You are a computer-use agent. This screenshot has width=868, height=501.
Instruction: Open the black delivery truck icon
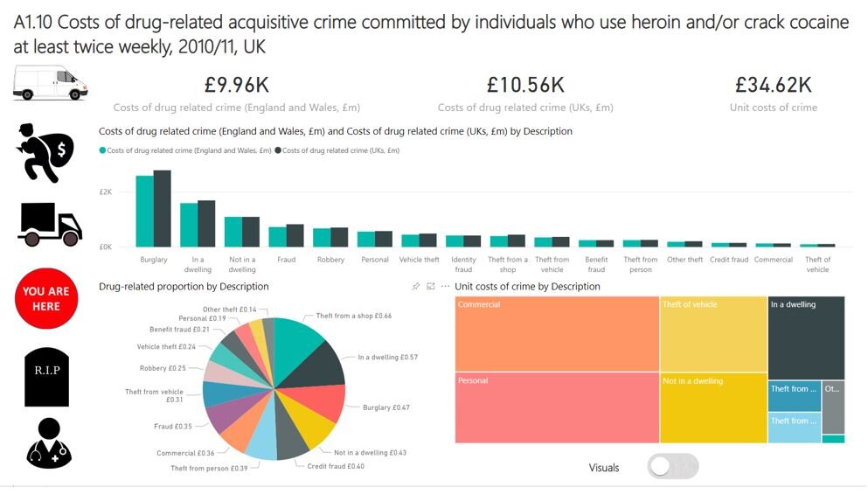(x=50, y=224)
